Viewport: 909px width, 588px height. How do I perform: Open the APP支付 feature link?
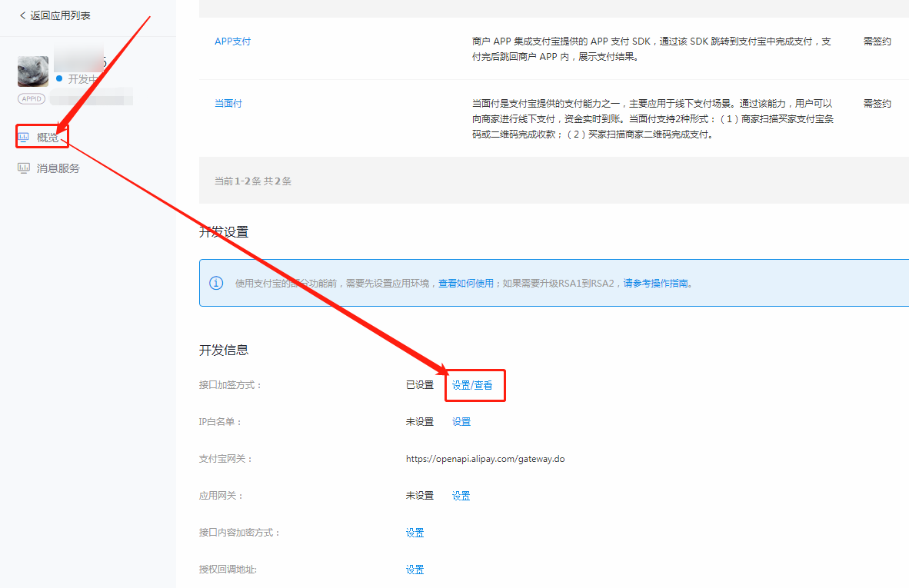pyautogui.click(x=232, y=42)
